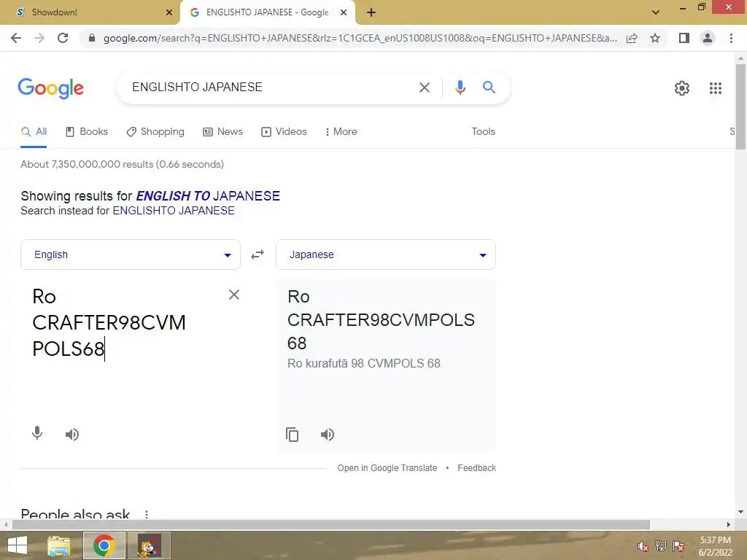The width and height of the screenshot is (747, 560).
Task: Swap the English and Japanese languages
Action: pos(258,254)
